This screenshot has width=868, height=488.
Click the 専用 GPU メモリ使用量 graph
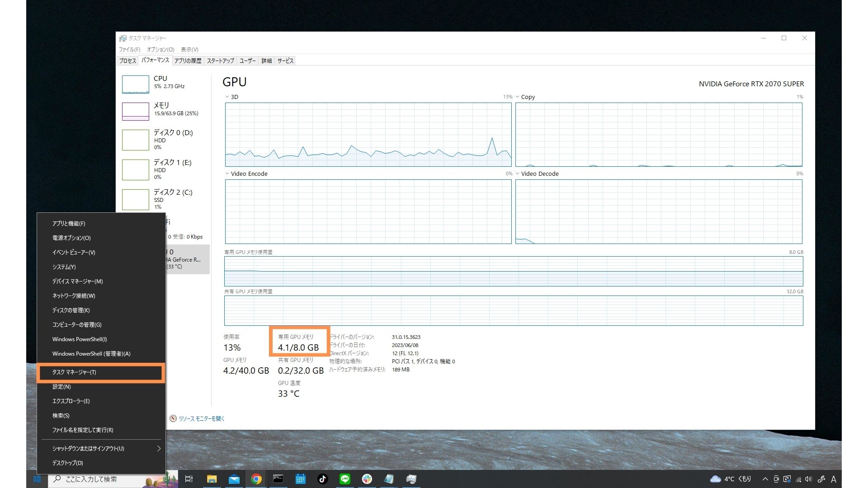click(514, 271)
